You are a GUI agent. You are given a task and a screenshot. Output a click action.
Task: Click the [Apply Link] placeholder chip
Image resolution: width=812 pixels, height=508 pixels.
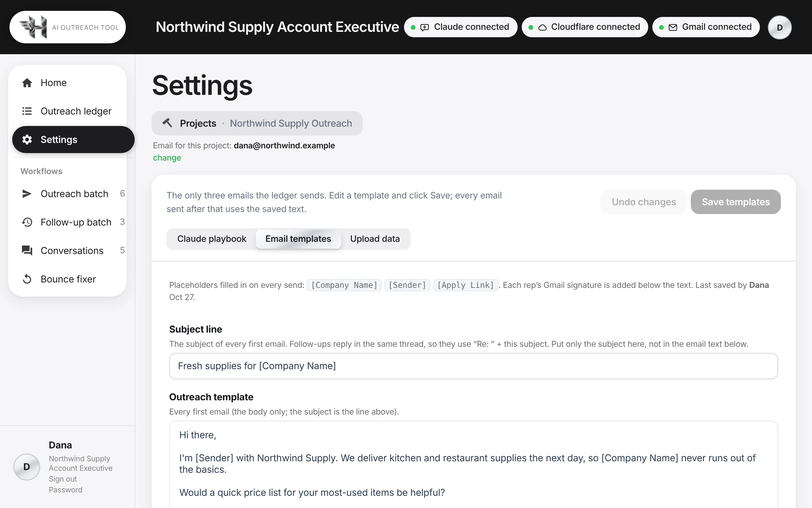[466, 285]
